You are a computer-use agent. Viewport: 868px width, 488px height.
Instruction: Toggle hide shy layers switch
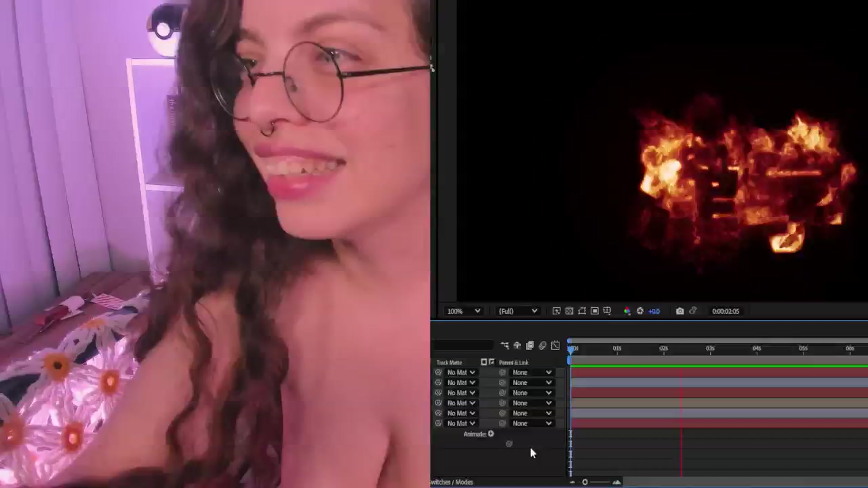pos(517,346)
